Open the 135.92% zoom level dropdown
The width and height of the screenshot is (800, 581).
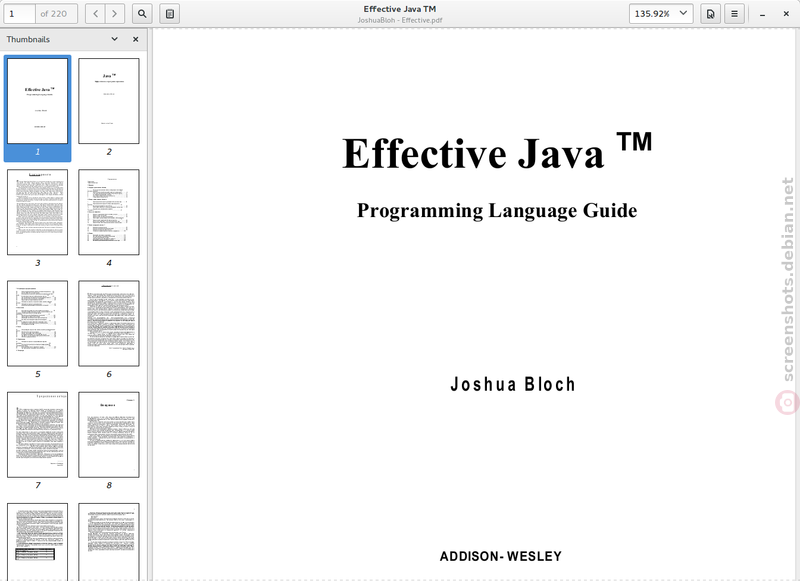tap(661, 14)
